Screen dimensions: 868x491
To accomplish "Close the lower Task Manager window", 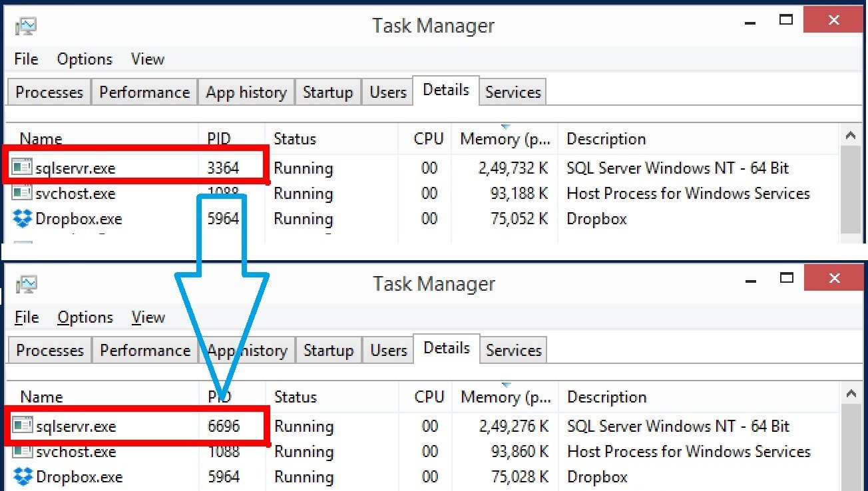I will (835, 278).
